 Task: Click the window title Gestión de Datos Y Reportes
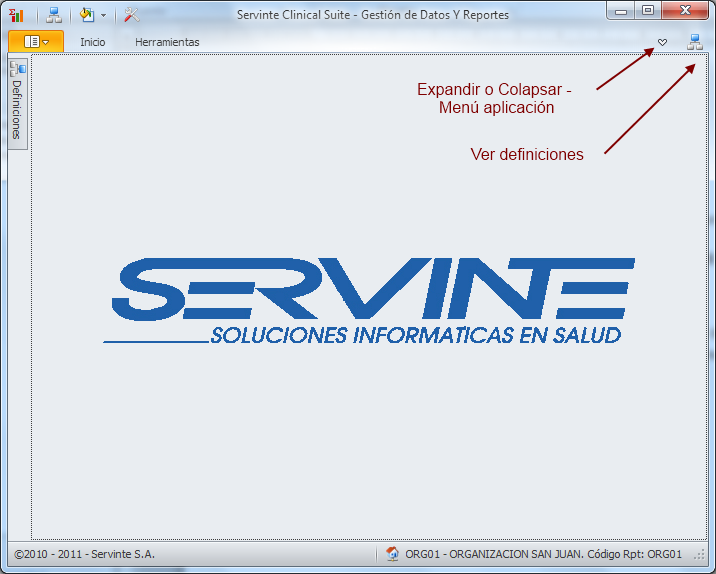(372, 15)
